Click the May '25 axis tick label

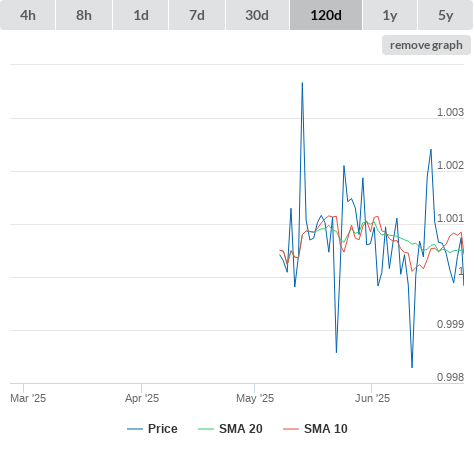(x=255, y=398)
